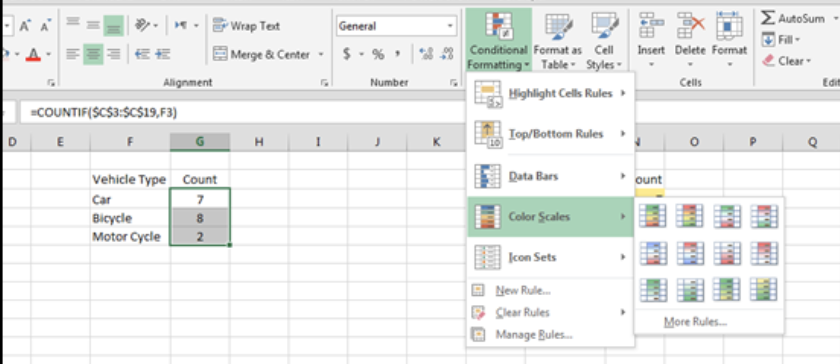Image resolution: width=840 pixels, height=364 pixels.
Task: Open Data Bars submenu
Action: [551, 176]
